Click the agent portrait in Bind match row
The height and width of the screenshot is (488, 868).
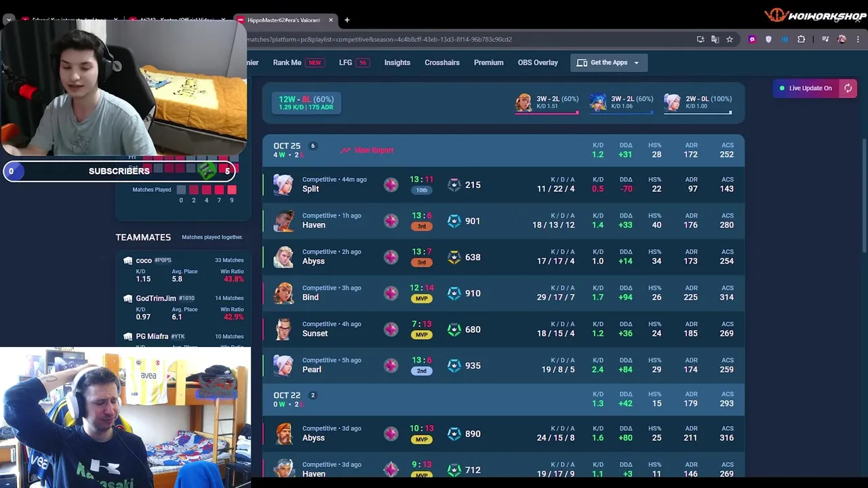pyautogui.click(x=283, y=293)
